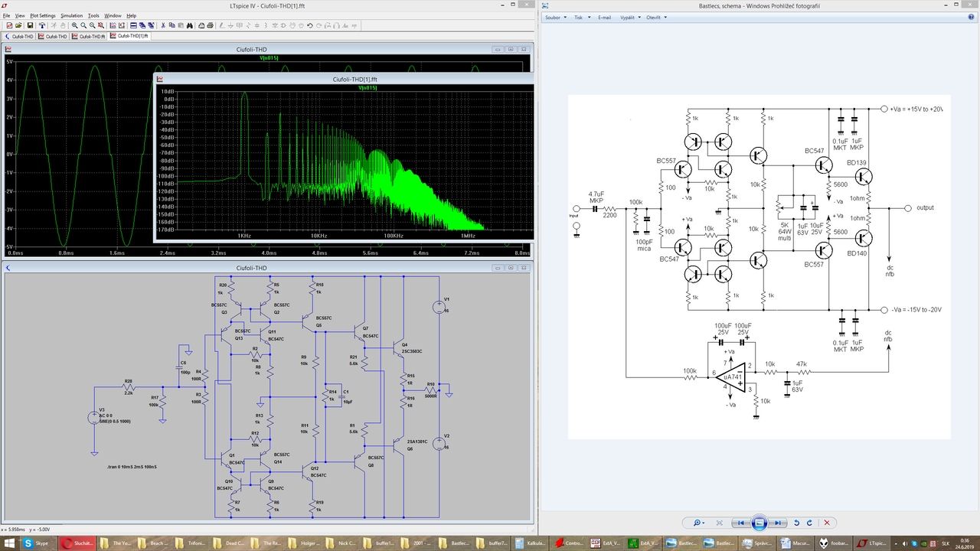Rotate photo clockwise

pyautogui.click(x=810, y=523)
